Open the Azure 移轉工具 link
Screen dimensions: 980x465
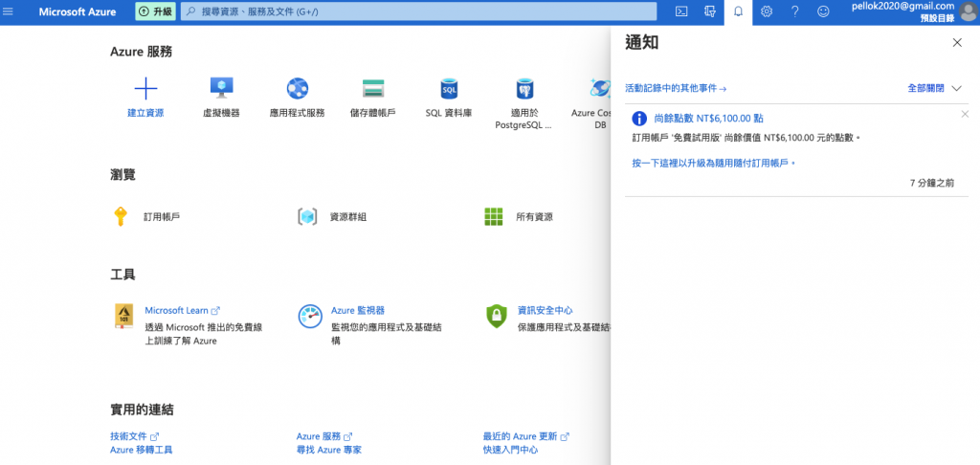[x=142, y=450]
